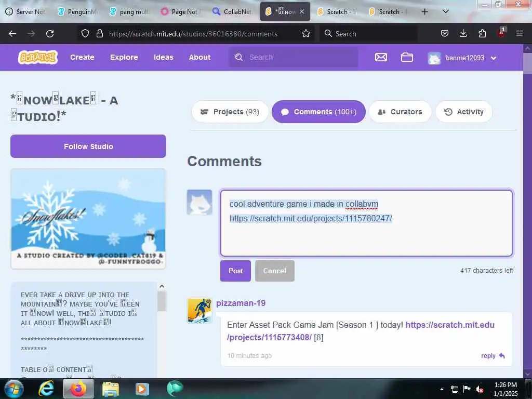
Task: Open the extensions puzzle icon
Action: (482, 33)
